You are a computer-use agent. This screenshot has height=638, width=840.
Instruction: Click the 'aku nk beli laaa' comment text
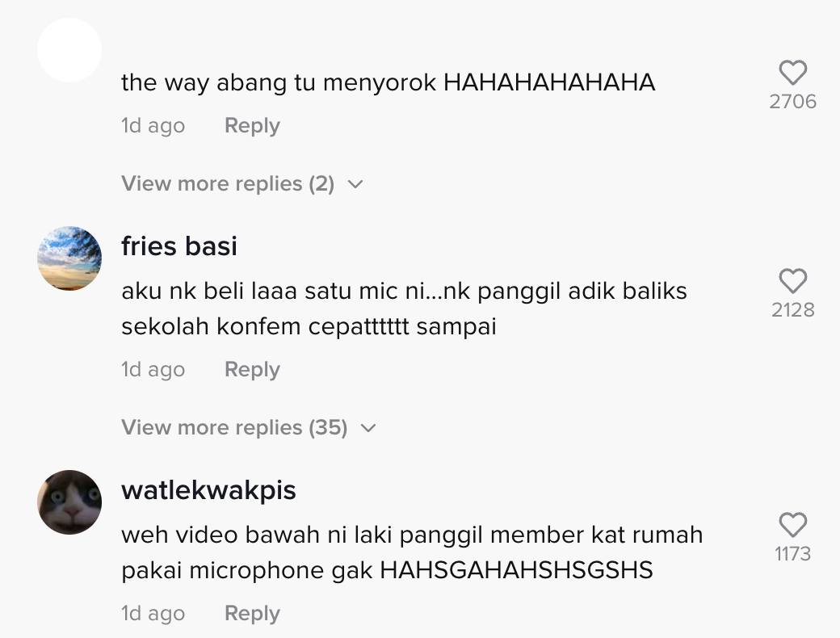404,309
